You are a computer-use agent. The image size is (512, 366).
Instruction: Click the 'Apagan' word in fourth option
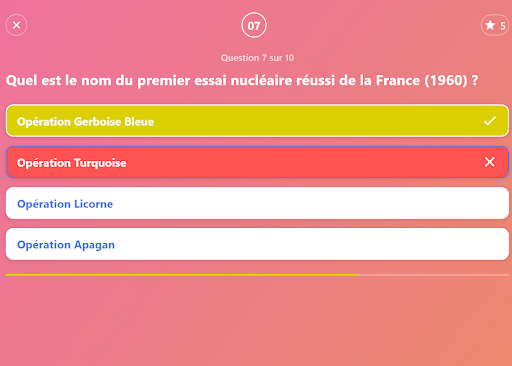pyautogui.click(x=94, y=245)
